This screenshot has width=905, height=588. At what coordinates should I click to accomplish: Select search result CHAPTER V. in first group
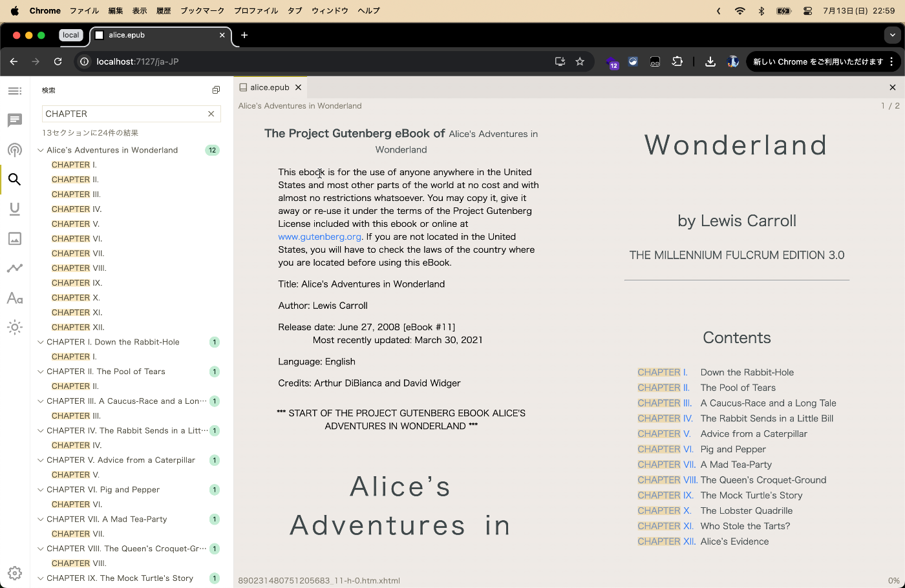(76, 224)
